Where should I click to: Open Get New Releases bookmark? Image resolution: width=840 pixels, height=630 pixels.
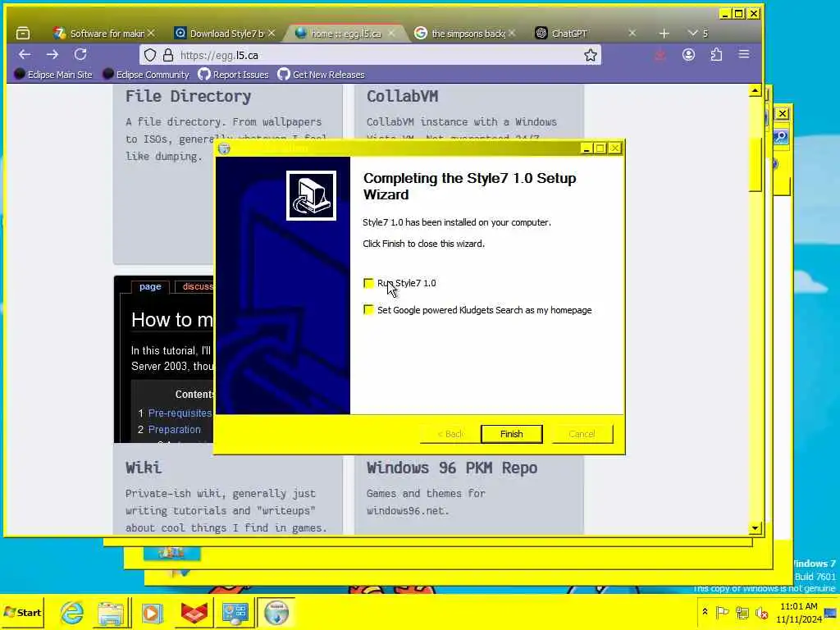coord(321,75)
